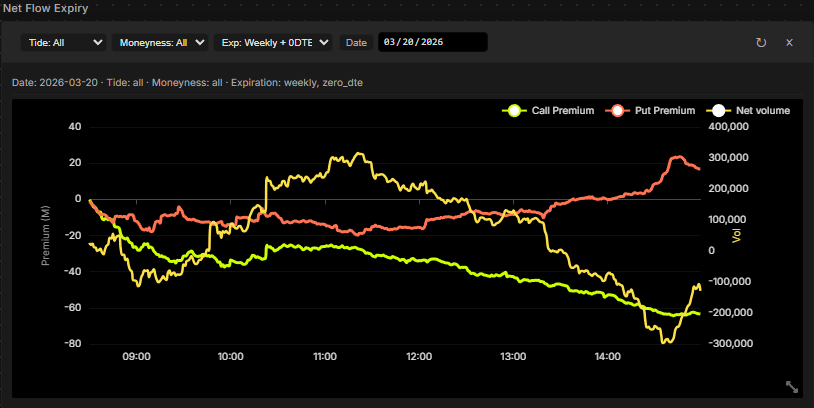814x408 pixels.
Task: Click the Date label beside the date field
Action: pos(357,42)
